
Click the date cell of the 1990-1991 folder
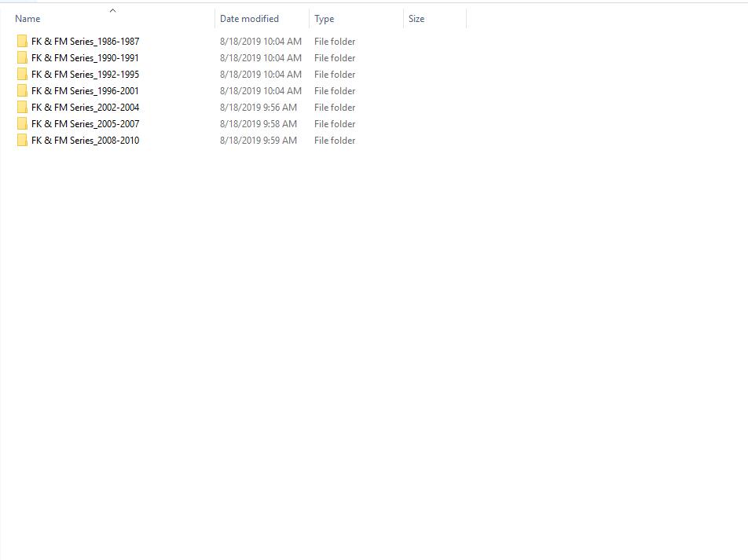pyautogui.click(x=261, y=57)
